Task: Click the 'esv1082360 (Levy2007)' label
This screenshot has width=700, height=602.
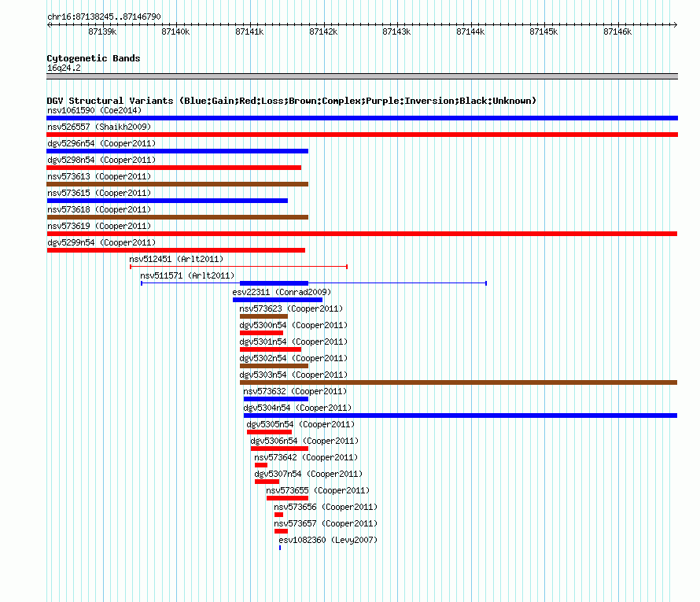Action: pos(328,541)
